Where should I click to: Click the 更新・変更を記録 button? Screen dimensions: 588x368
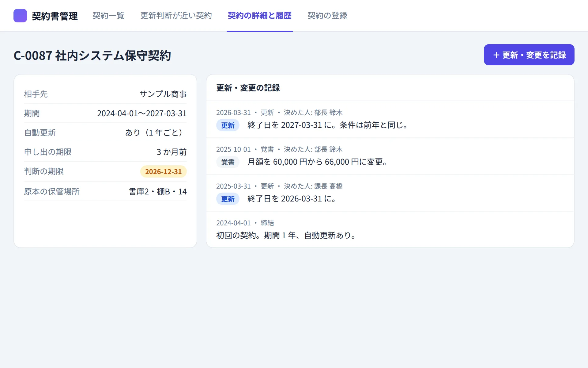tap(529, 55)
